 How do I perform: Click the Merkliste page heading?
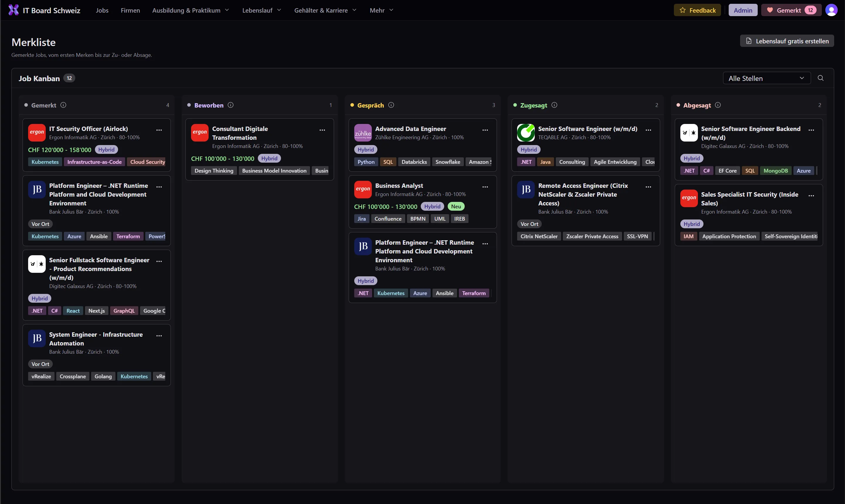click(x=34, y=42)
